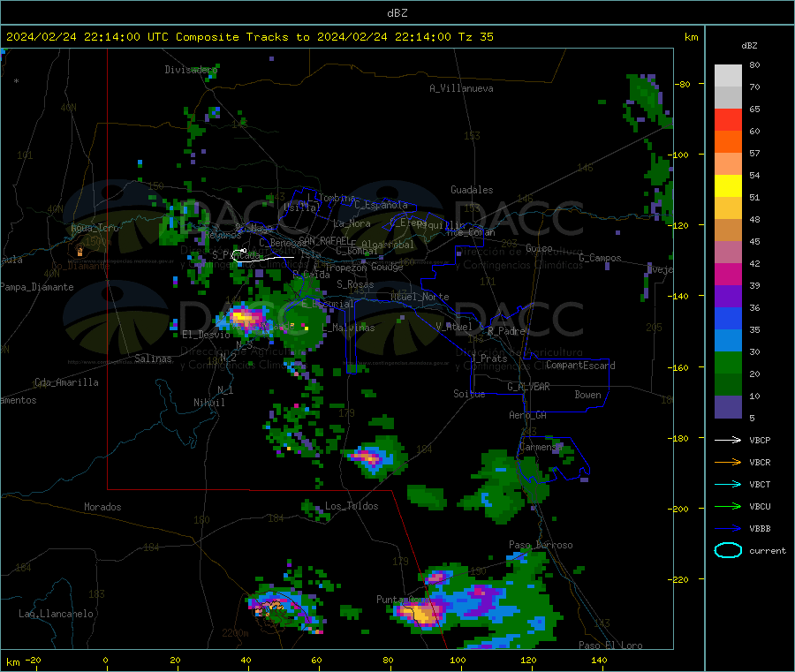Click the 'R_Padre' place label
795x672 pixels.
(x=506, y=331)
